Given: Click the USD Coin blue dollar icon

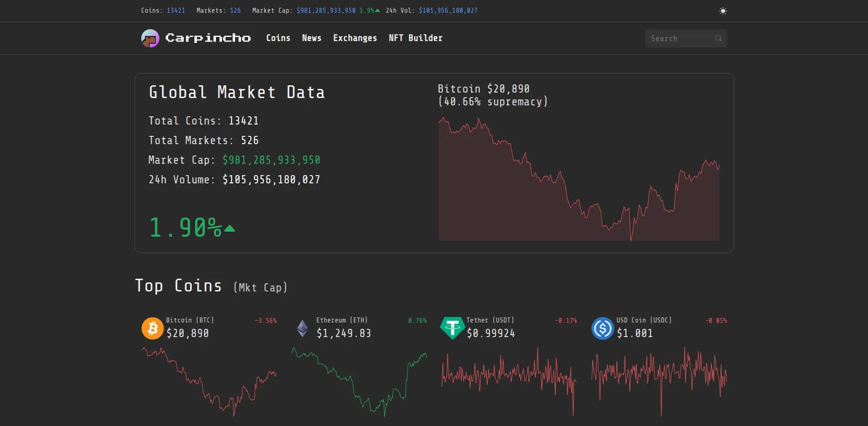Looking at the screenshot, I should [x=602, y=328].
